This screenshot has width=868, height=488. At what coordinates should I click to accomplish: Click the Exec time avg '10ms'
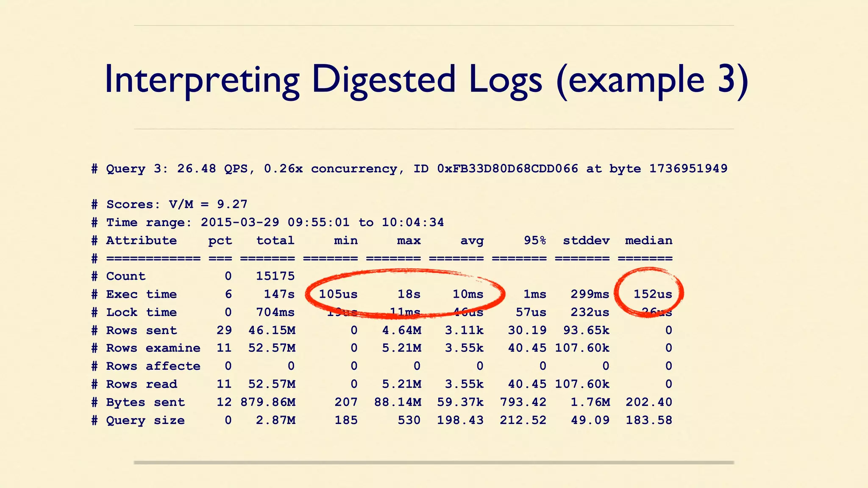point(468,294)
